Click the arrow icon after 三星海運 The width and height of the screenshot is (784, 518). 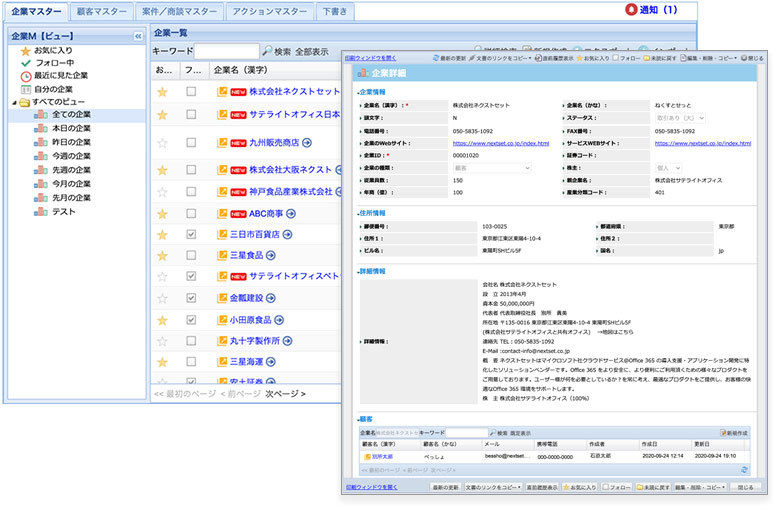tap(270, 362)
